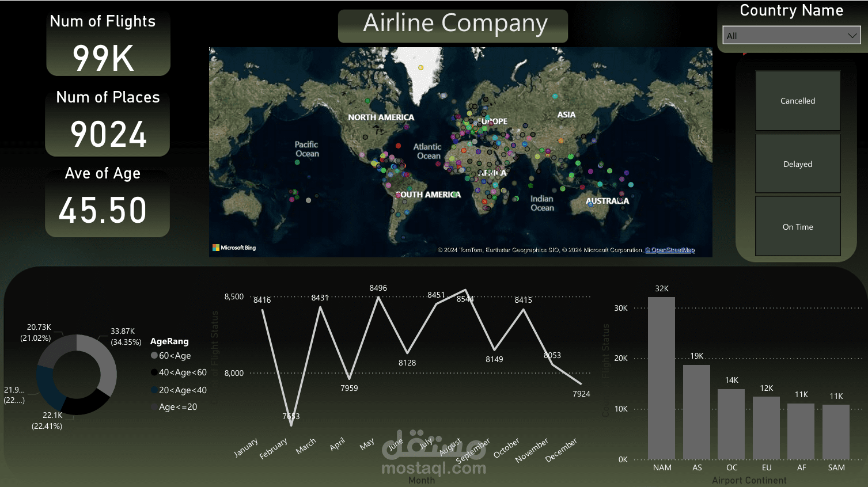
Task: Select the 20<Age<40 legend marker
Action: [x=154, y=390]
